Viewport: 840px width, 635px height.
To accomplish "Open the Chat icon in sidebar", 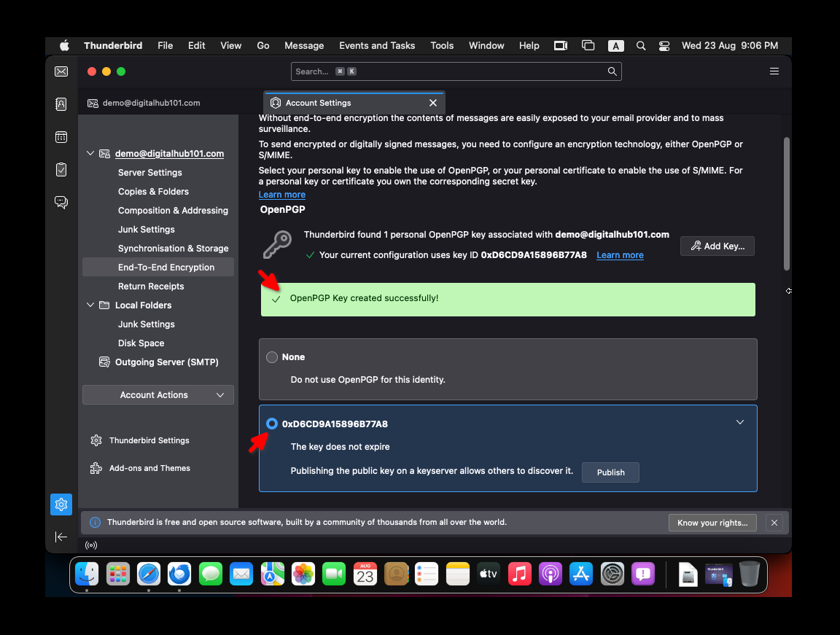I will (61, 203).
